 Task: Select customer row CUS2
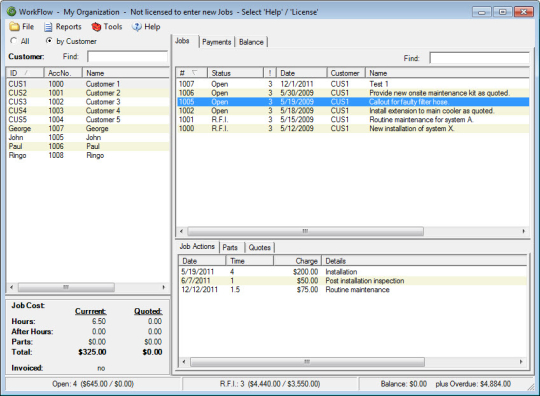[88, 93]
